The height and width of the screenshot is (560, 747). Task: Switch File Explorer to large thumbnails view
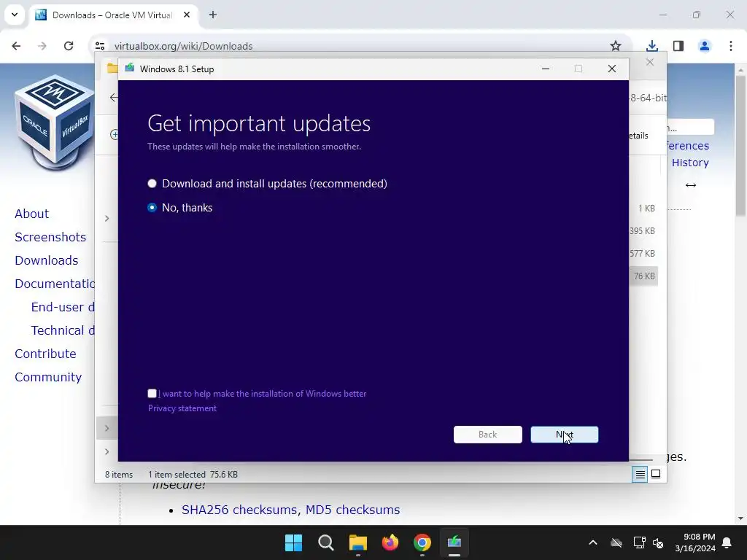click(656, 474)
